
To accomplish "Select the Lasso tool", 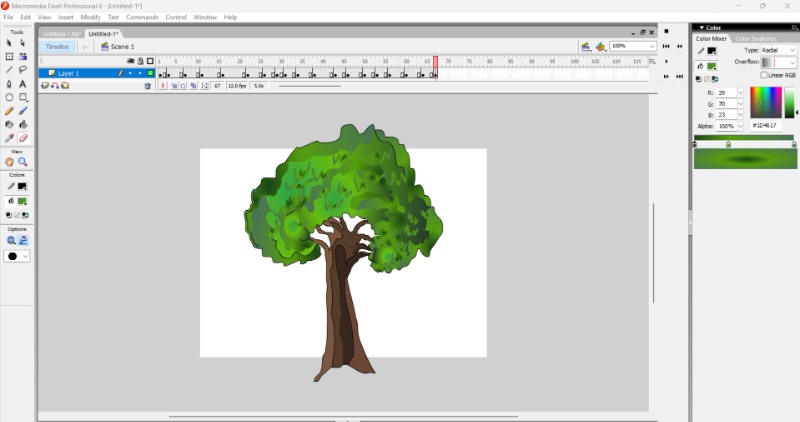I will pos(23,70).
